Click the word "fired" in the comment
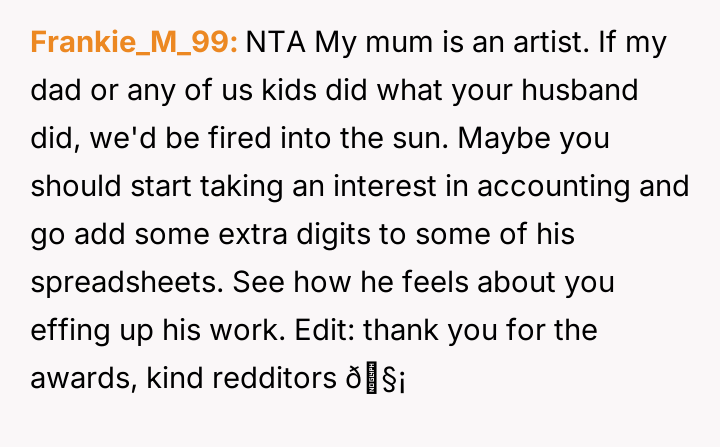Screen dimensions: 720x447 (219, 139)
